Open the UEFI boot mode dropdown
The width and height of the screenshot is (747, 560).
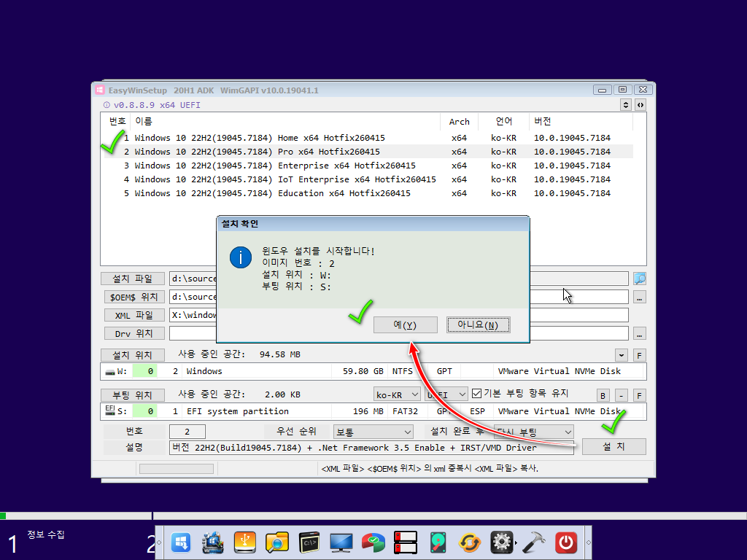[446, 394]
